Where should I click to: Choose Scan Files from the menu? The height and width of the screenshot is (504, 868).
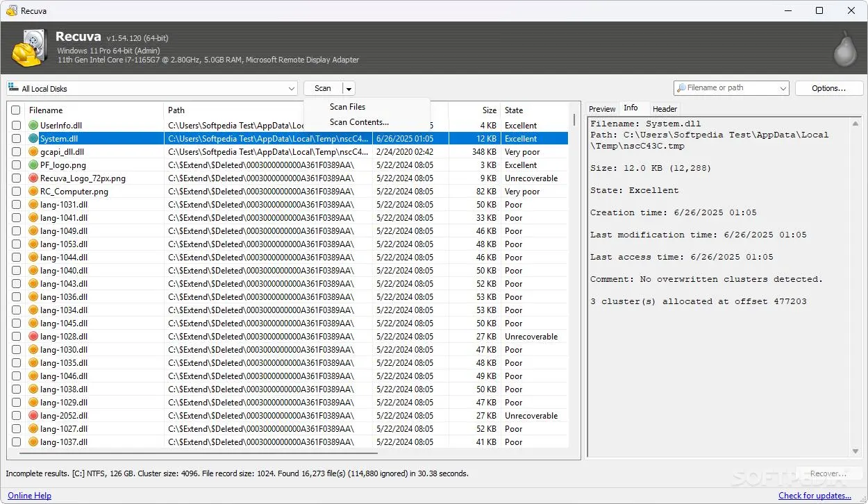coord(347,107)
